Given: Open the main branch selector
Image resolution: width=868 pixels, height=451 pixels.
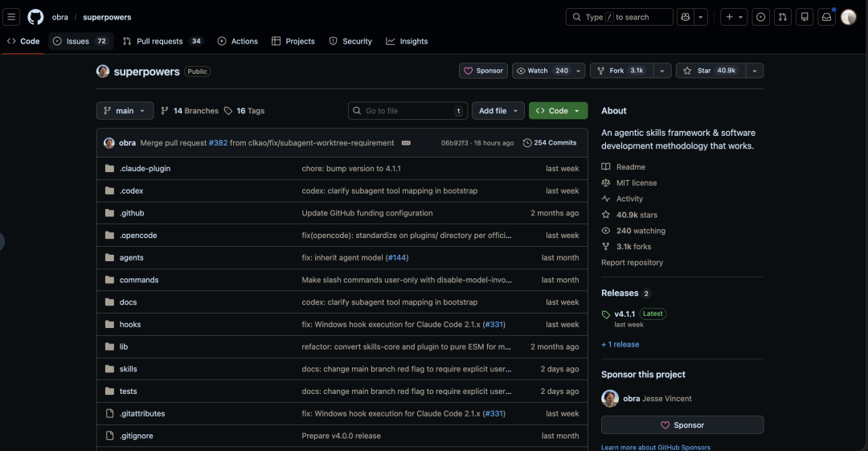Looking at the screenshot, I should tap(125, 111).
